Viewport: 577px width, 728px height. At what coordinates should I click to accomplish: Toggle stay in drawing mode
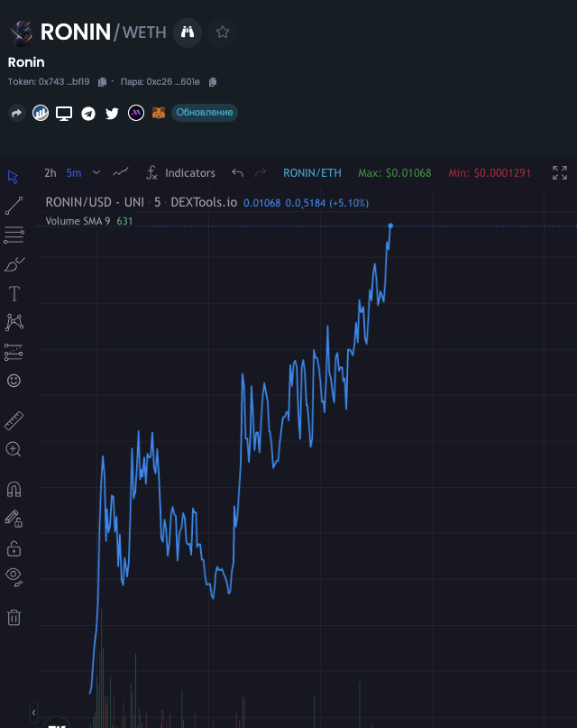(x=14, y=519)
